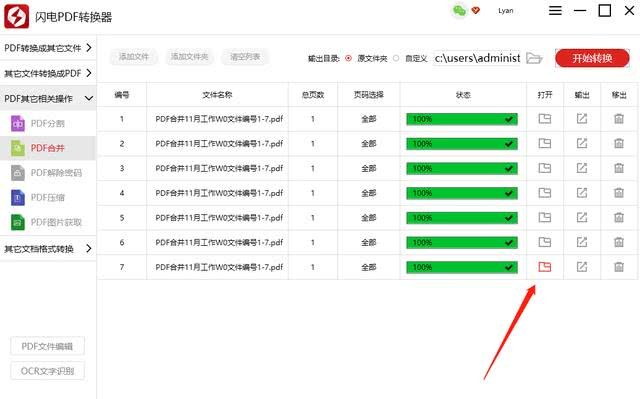Click the file name in row 2
The height and width of the screenshot is (399, 640).
coord(219,144)
